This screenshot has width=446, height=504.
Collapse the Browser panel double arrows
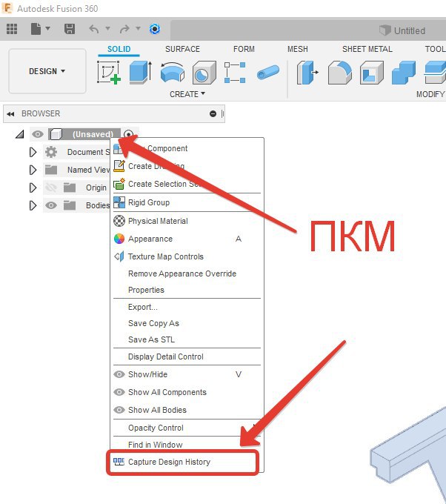[10, 114]
